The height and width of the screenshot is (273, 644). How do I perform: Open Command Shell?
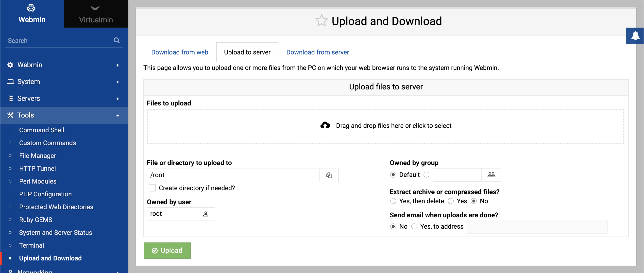coord(41,130)
